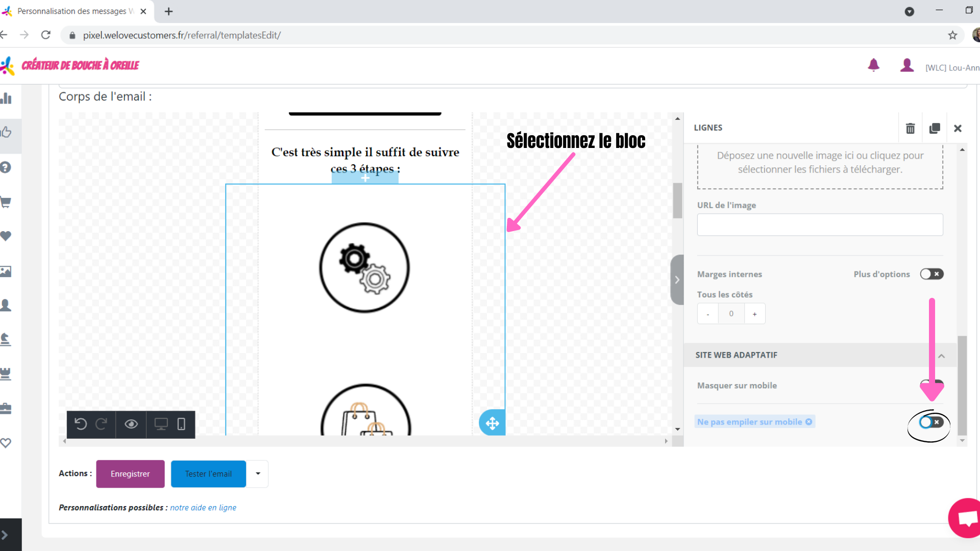Select the shopping bags image
The height and width of the screenshot is (551, 980).
[x=365, y=410]
